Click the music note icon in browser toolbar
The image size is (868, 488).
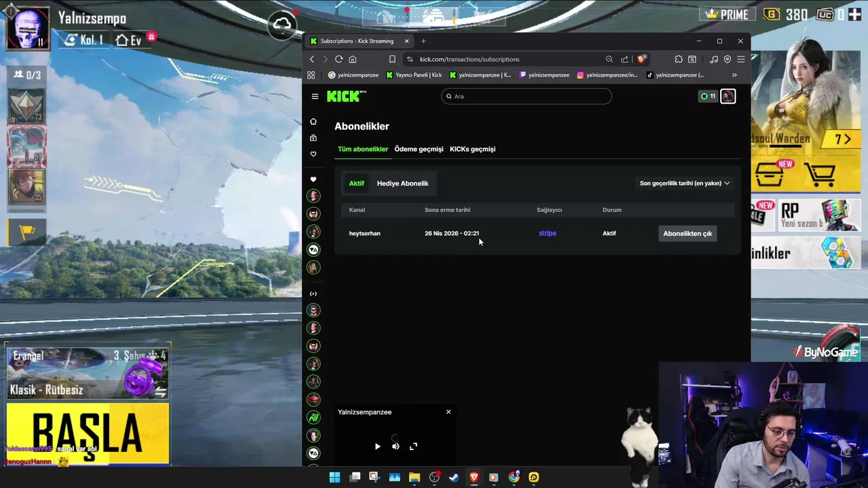[x=714, y=59]
